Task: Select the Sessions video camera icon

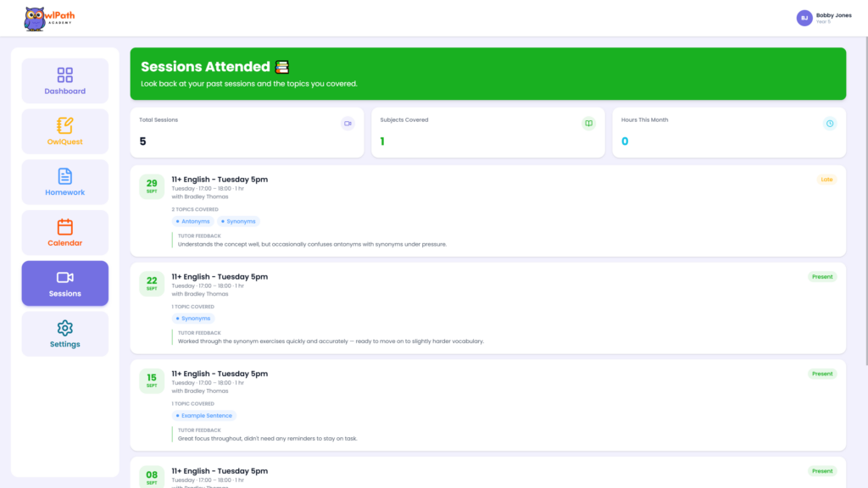Action: coord(64,277)
